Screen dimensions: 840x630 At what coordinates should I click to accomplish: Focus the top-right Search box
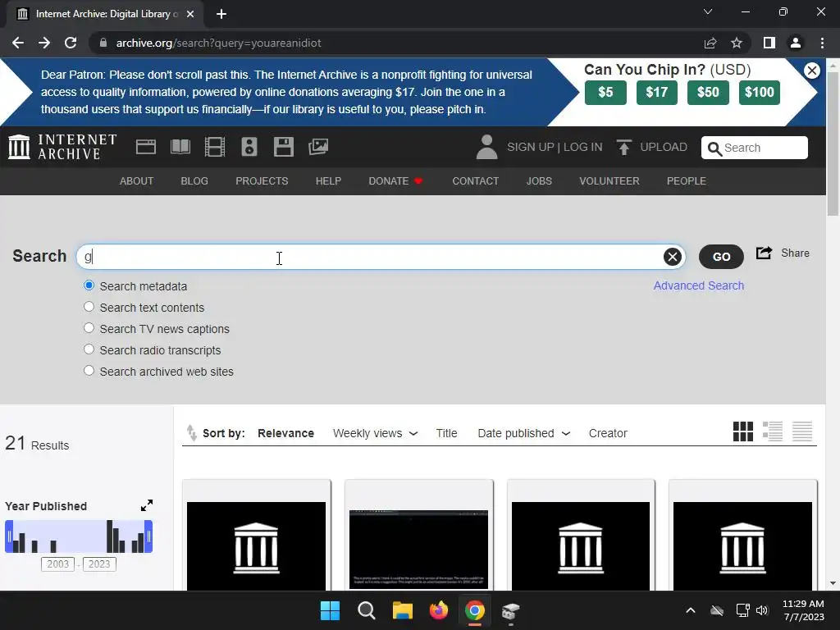tap(755, 148)
